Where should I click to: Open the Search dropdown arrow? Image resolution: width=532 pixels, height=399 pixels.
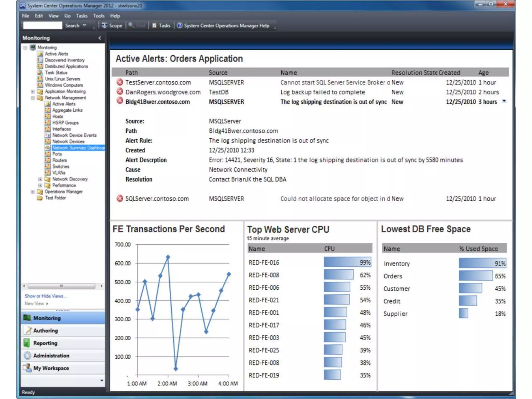pyautogui.click(x=84, y=25)
